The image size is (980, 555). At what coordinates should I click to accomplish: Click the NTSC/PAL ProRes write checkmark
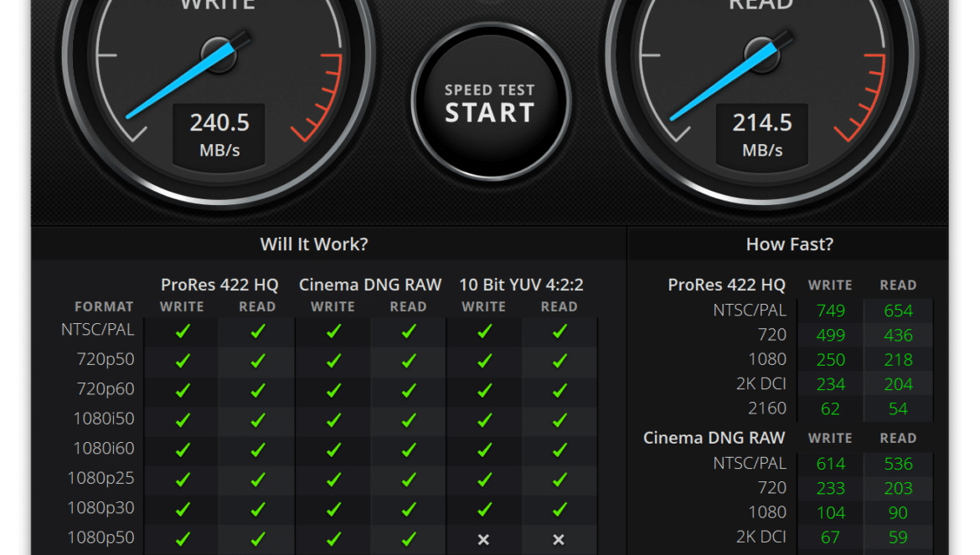[183, 331]
